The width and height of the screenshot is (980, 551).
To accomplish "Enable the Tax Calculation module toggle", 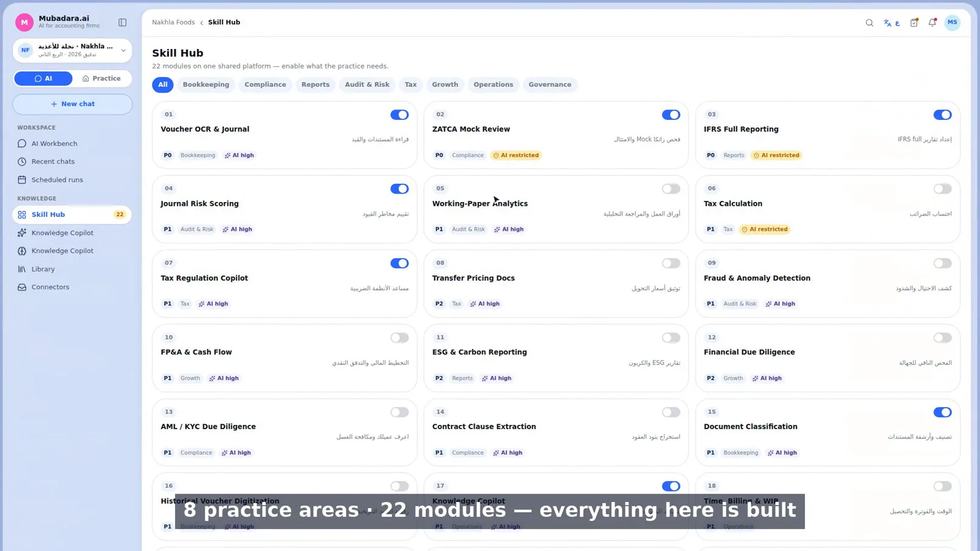I will pos(942,189).
